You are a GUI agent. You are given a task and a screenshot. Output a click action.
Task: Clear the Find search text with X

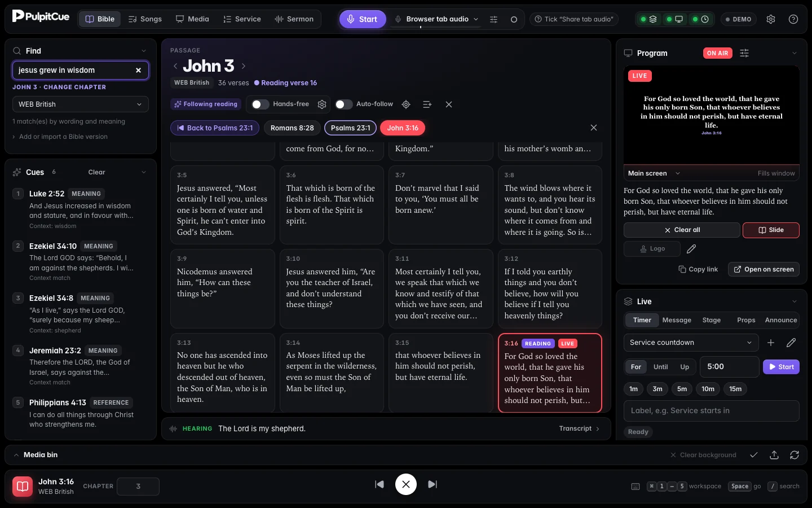[x=138, y=70]
